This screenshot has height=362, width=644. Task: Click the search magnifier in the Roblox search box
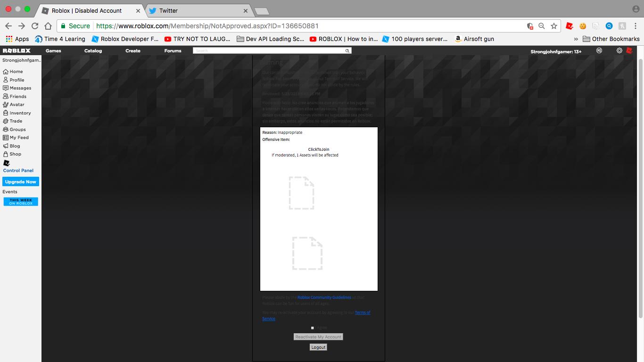347,51
